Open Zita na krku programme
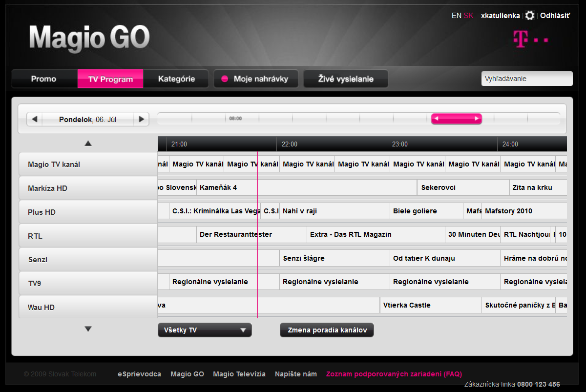This screenshot has height=392, width=586. pyautogui.click(x=538, y=187)
